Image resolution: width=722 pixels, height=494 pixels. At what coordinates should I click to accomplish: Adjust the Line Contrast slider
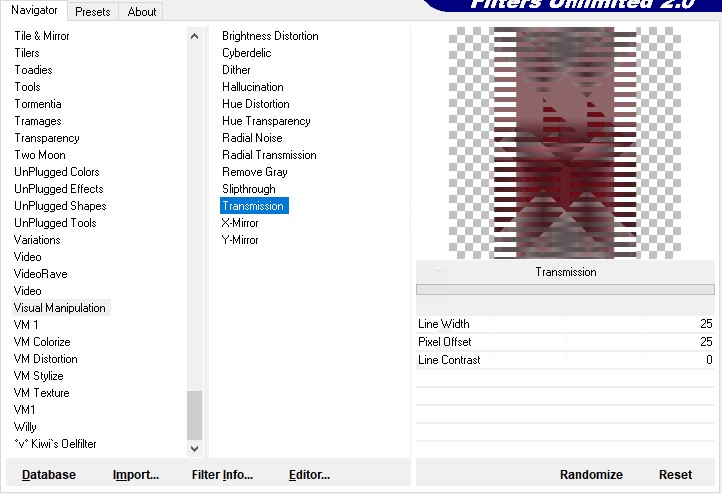pos(565,360)
